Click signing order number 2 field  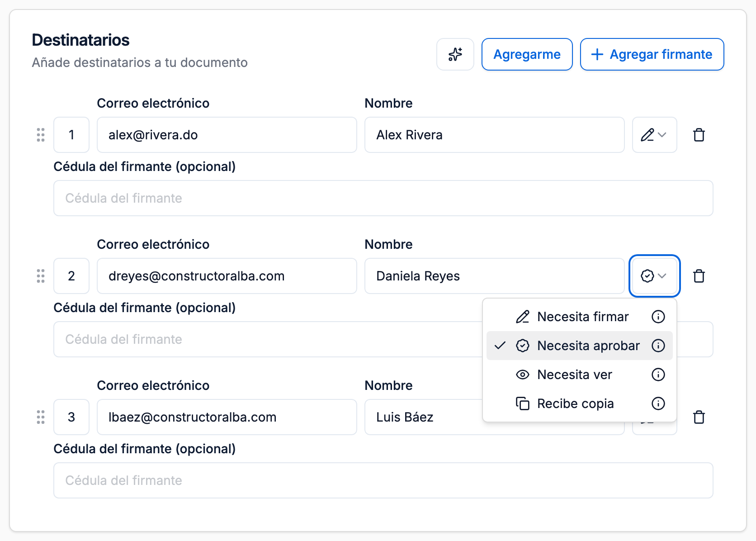71,276
